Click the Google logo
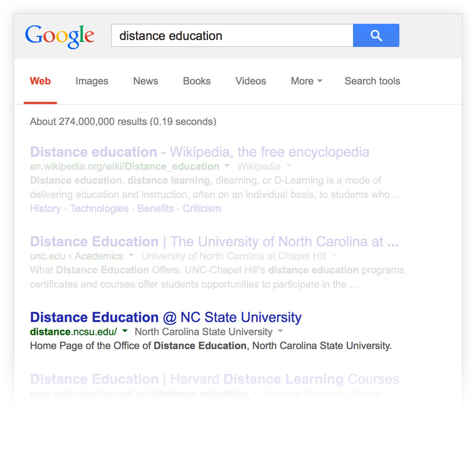Viewport: 476px width, 459px height. 59,37
